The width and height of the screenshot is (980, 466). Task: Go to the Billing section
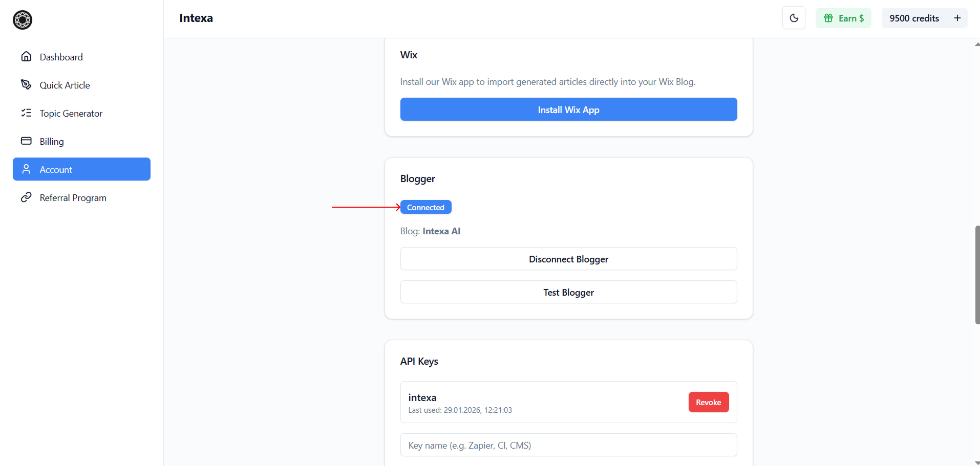point(52,142)
